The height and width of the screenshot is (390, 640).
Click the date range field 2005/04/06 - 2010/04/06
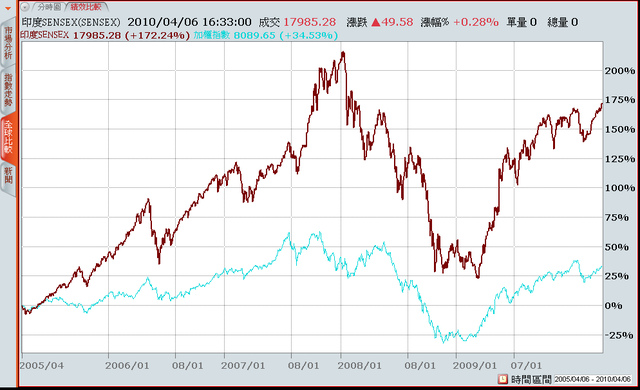[592, 379]
